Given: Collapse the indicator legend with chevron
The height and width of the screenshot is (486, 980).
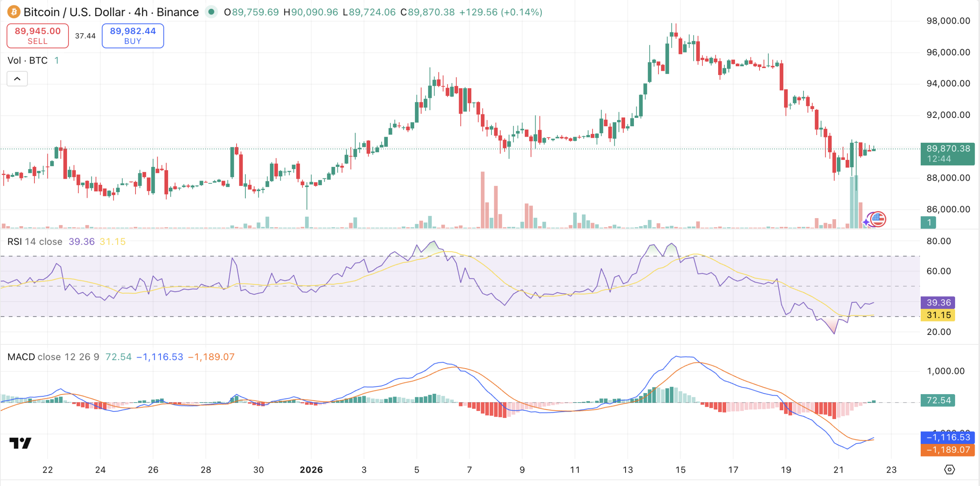Looking at the screenshot, I should coord(17,79).
